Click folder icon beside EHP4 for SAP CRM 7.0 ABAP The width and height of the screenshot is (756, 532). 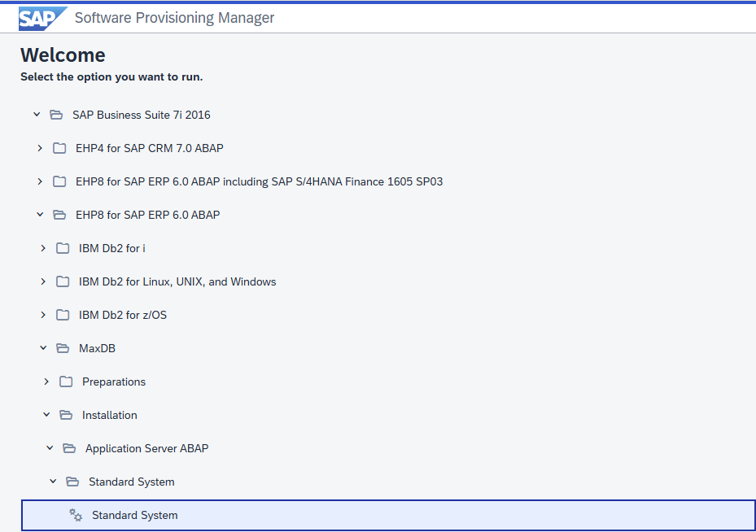point(59,148)
